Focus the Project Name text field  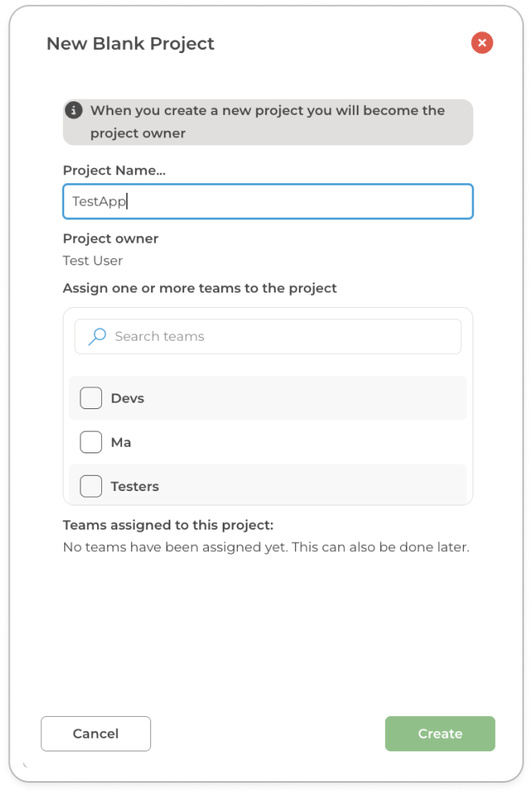[x=268, y=202]
